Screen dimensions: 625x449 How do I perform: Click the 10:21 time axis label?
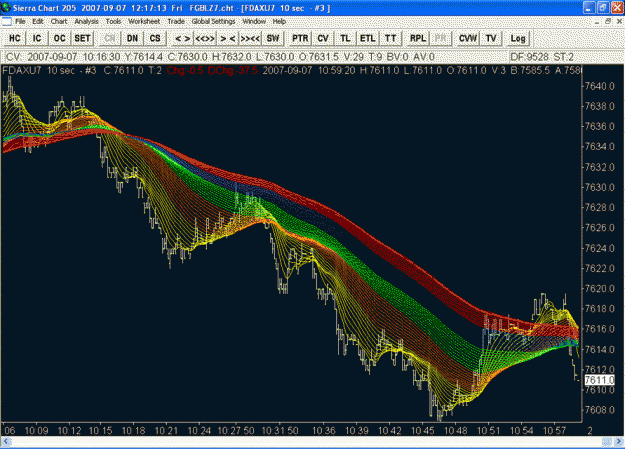166,431
